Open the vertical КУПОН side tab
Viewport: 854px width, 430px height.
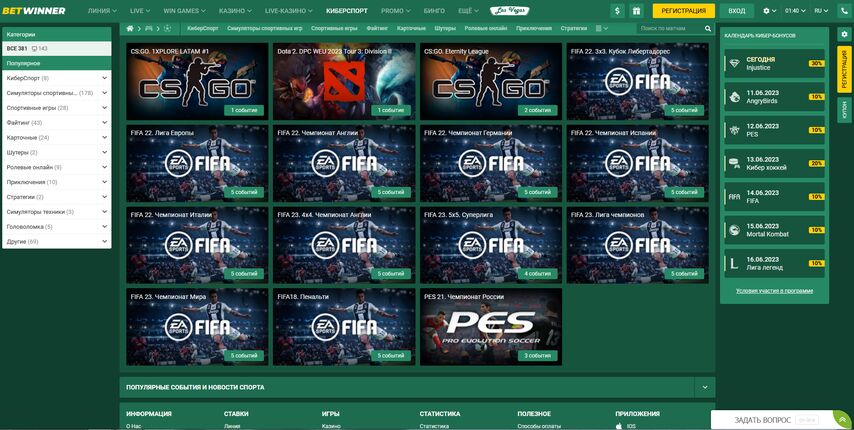[x=844, y=110]
